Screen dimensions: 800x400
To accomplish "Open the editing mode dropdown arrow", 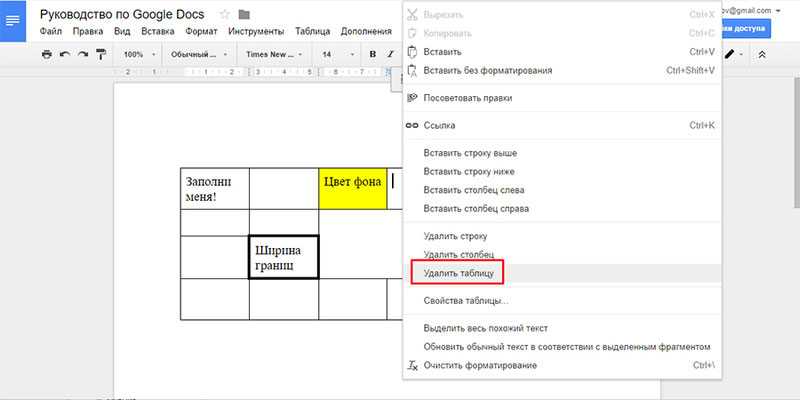I will tap(741, 55).
